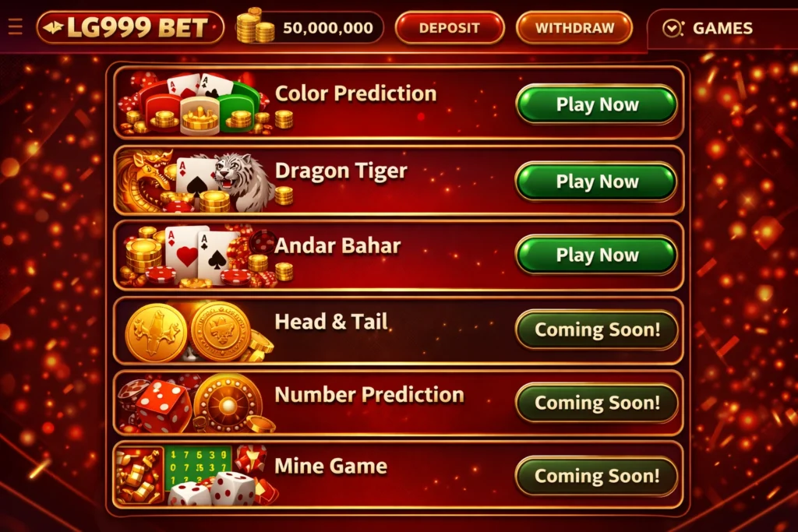Play Now for Dragon Tiger
This screenshot has height=532, width=798.
pos(596,181)
